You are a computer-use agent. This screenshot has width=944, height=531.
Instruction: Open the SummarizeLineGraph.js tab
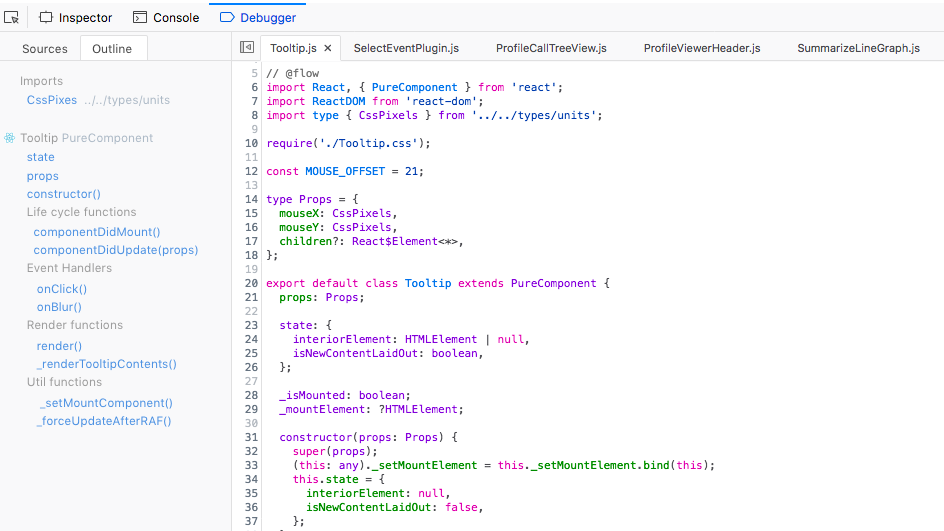pyautogui.click(x=859, y=48)
